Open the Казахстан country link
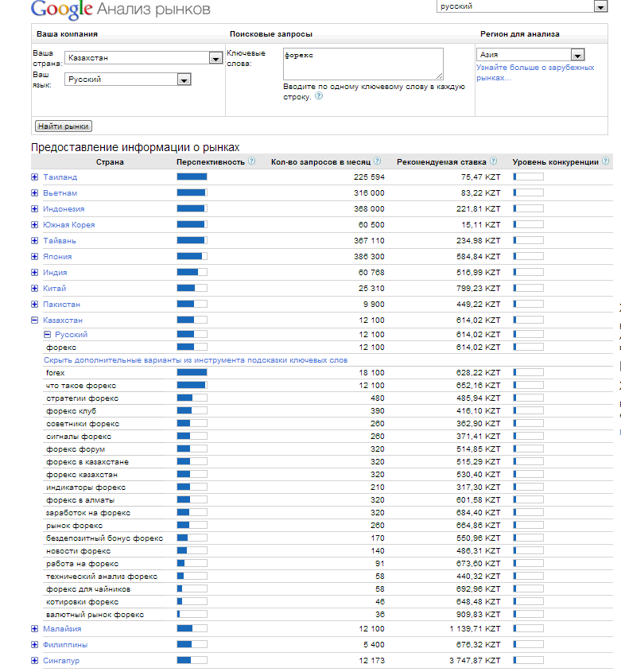This screenshot has width=621, height=672. pyautogui.click(x=63, y=320)
